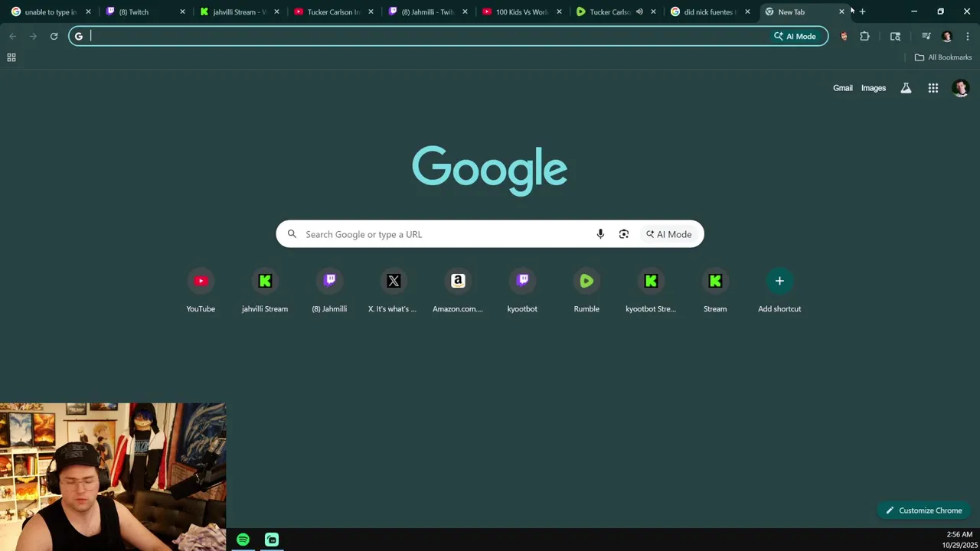Open the YouTube shortcut
Screen dimensions: 980x551
coord(201,291)
